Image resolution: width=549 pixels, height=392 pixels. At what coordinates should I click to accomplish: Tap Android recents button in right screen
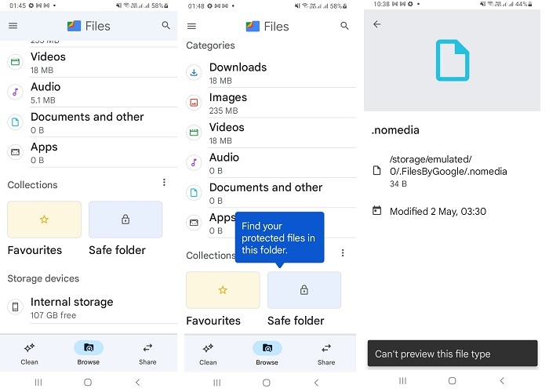pos(402,380)
